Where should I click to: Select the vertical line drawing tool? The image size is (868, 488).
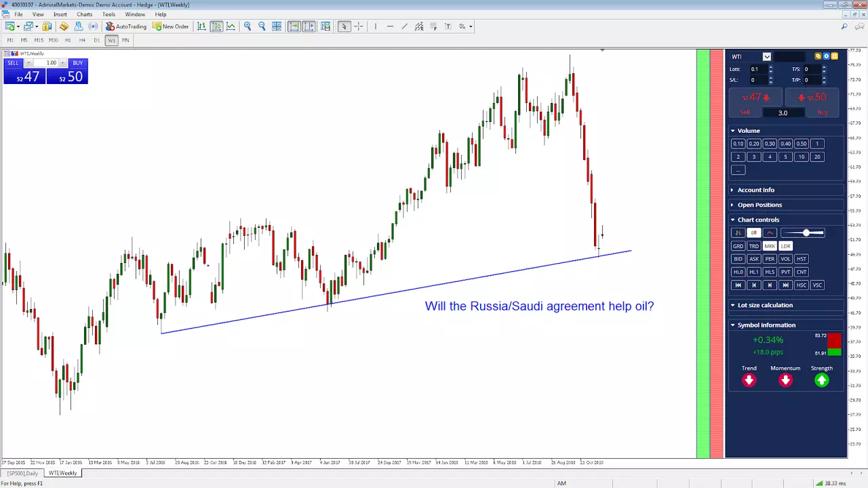click(375, 26)
